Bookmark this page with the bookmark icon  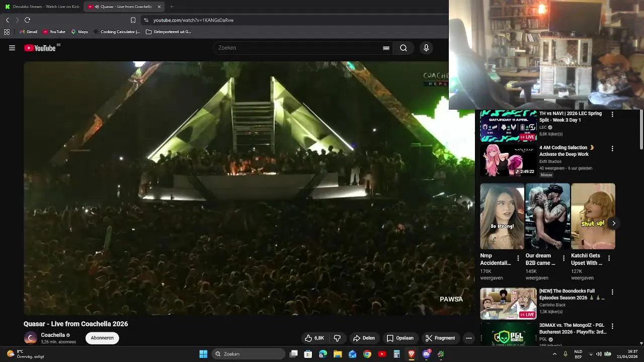(133, 20)
